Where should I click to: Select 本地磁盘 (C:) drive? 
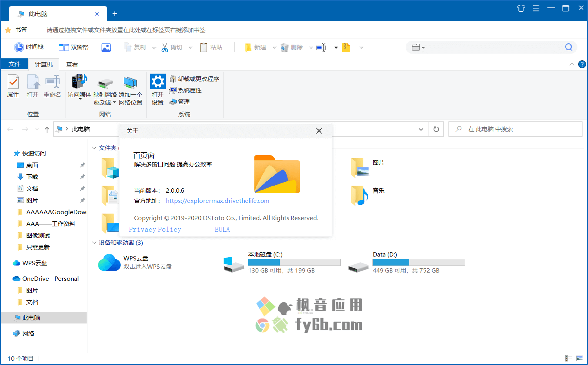click(281, 262)
